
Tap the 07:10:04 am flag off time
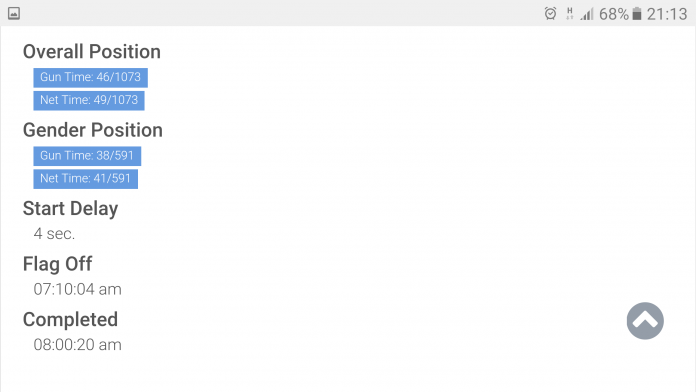click(x=77, y=289)
